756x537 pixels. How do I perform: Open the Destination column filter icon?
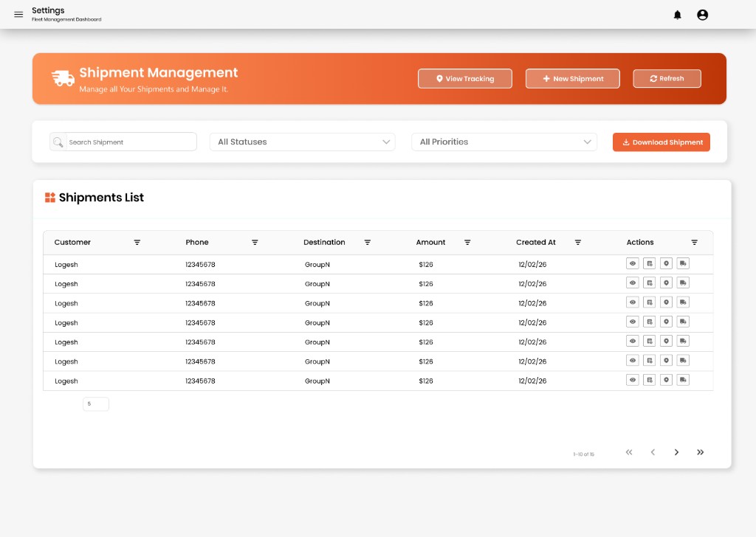point(368,242)
